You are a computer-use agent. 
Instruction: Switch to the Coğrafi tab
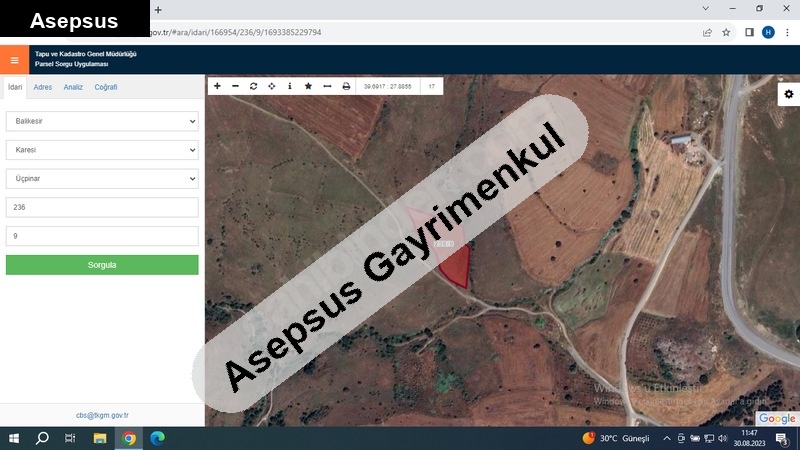coord(106,87)
